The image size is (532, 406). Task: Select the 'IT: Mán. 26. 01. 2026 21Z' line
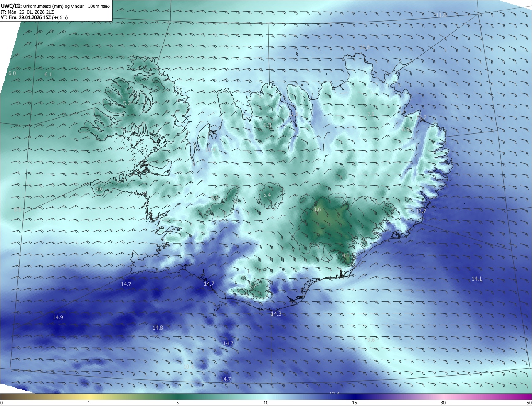coord(27,12)
